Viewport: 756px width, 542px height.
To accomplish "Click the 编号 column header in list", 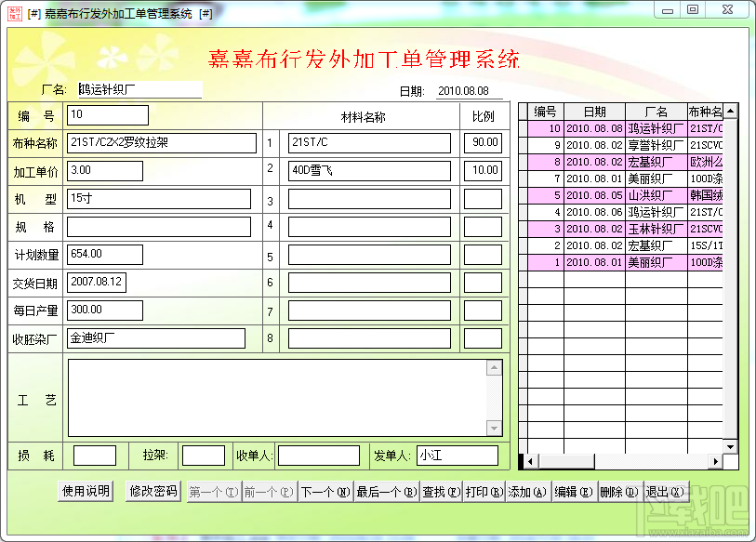I will click(546, 112).
